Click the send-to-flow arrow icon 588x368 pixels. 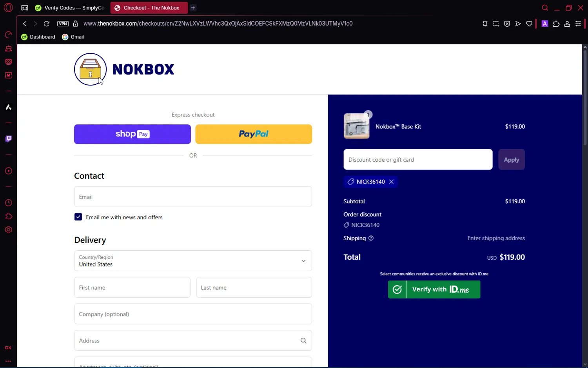[518, 24]
